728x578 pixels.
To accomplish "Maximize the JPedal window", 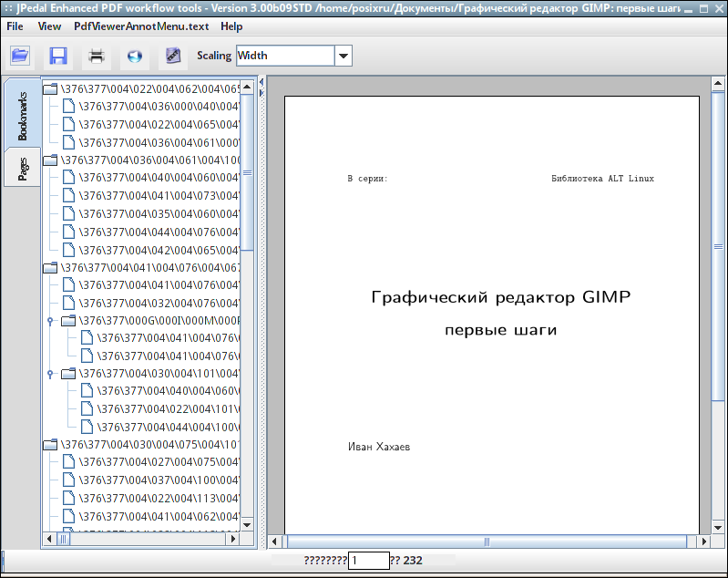I will [704, 9].
